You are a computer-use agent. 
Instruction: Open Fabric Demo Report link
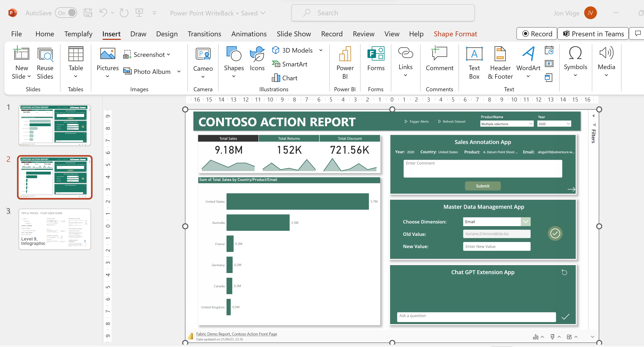pyautogui.click(x=236, y=334)
